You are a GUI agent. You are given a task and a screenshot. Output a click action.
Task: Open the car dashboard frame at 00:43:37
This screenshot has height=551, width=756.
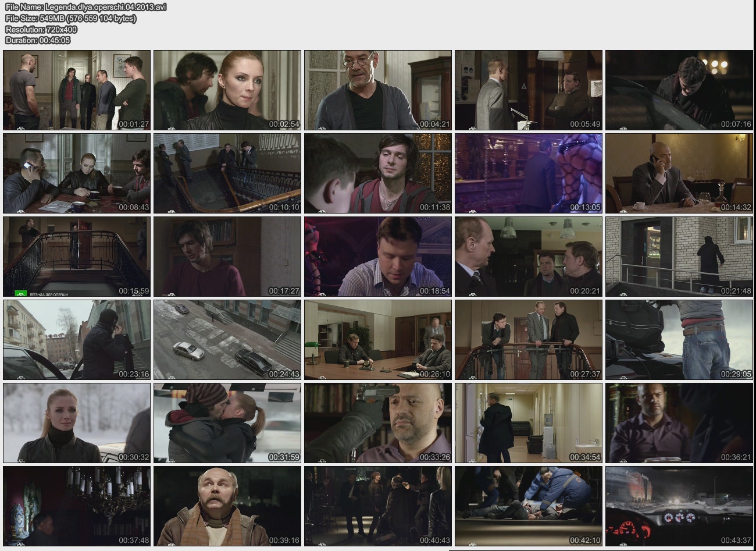click(x=679, y=506)
